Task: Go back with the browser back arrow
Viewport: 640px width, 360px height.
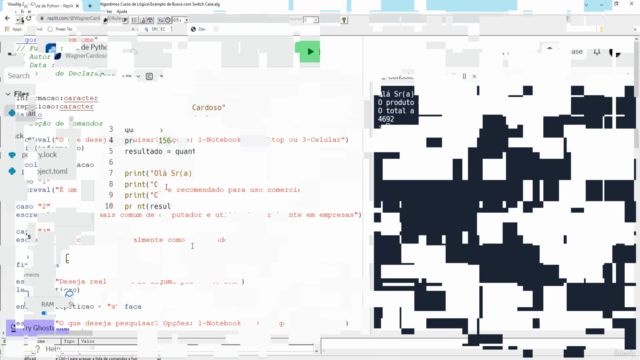Action: point(7,18)
